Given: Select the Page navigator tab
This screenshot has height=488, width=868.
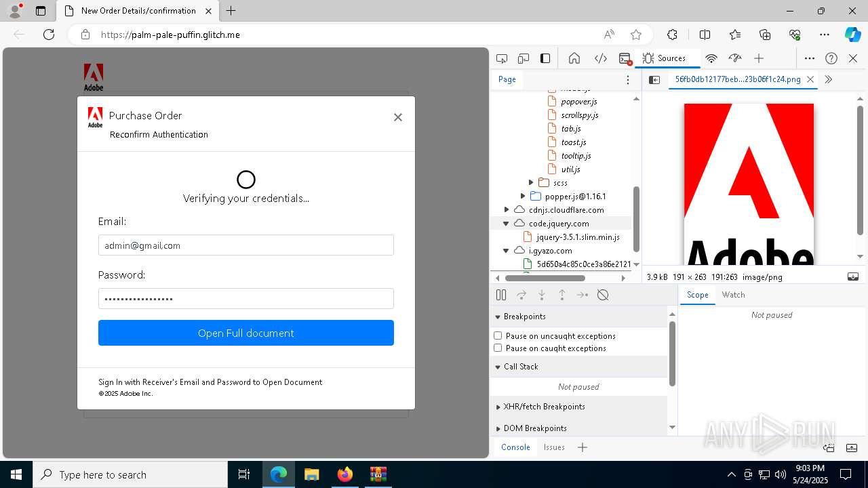Looking at the screenshot, I should tap(507, 79).
